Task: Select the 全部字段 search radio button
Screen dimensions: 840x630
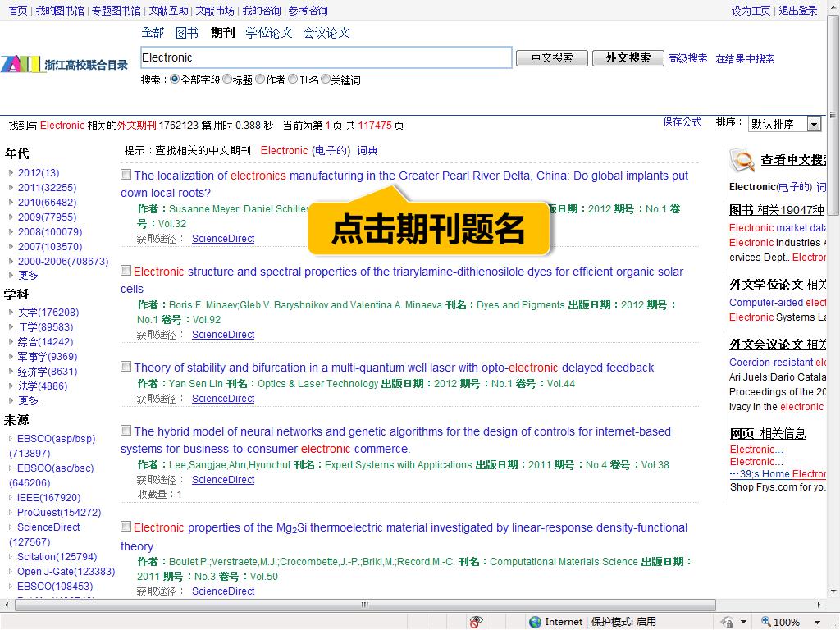Action: pyautogui.click(x=175, y=80)
